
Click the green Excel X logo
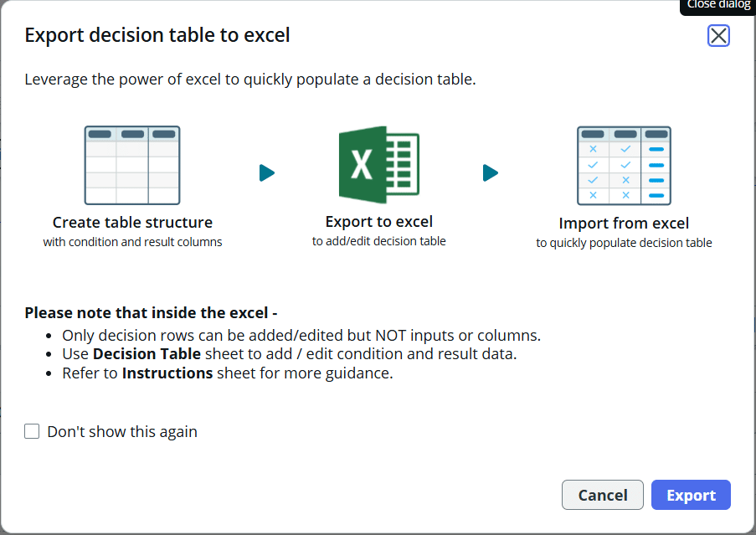point(360,165)
